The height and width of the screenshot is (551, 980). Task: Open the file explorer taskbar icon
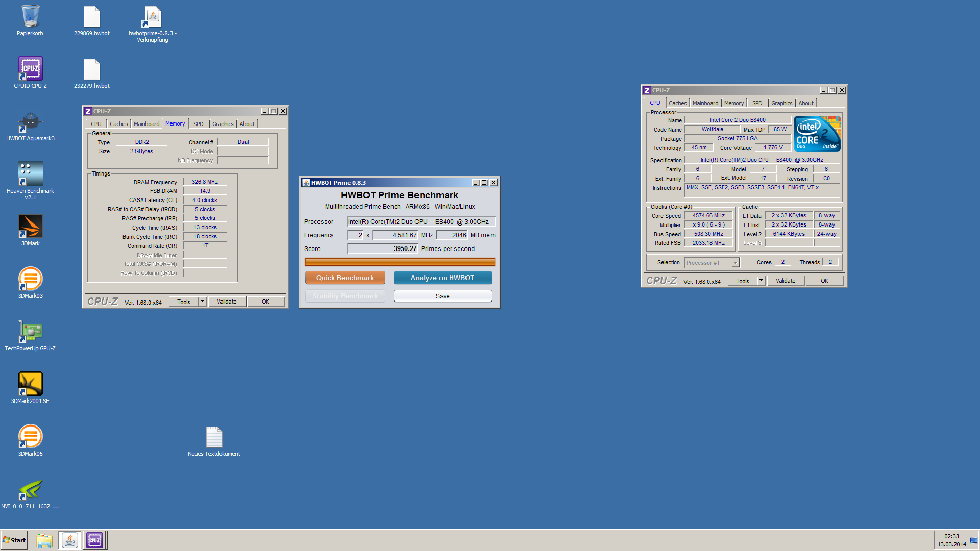[x=44, y=540]
